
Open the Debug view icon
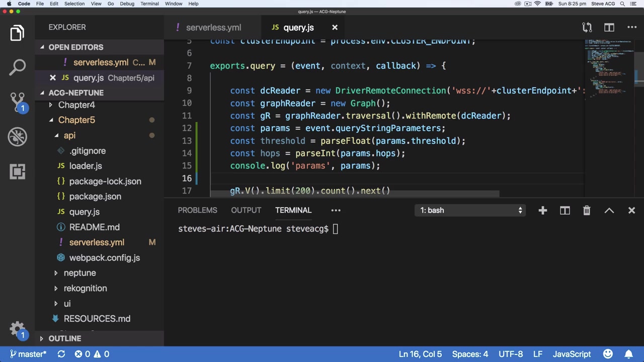coord(18,137)
